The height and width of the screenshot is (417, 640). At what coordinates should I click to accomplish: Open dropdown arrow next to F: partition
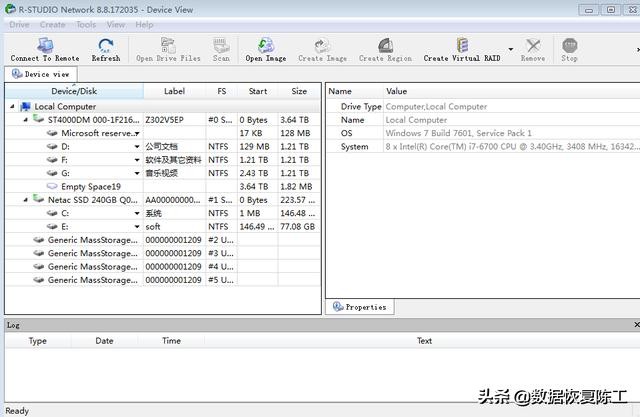pos(137,160)
